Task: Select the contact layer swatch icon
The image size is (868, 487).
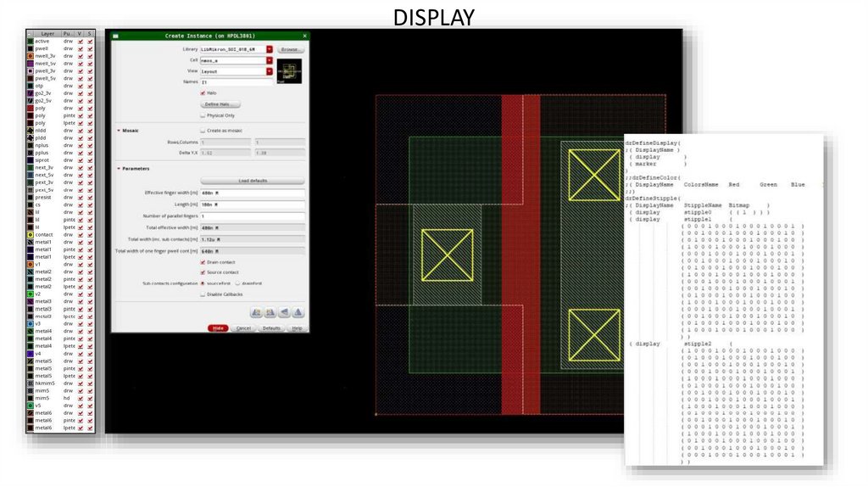Action: [31, 234]
